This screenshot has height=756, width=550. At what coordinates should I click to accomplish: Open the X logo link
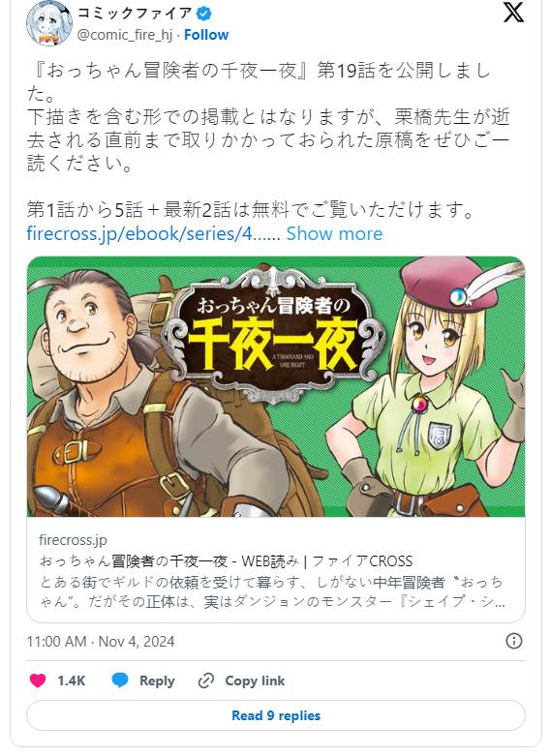pos(513,13)
